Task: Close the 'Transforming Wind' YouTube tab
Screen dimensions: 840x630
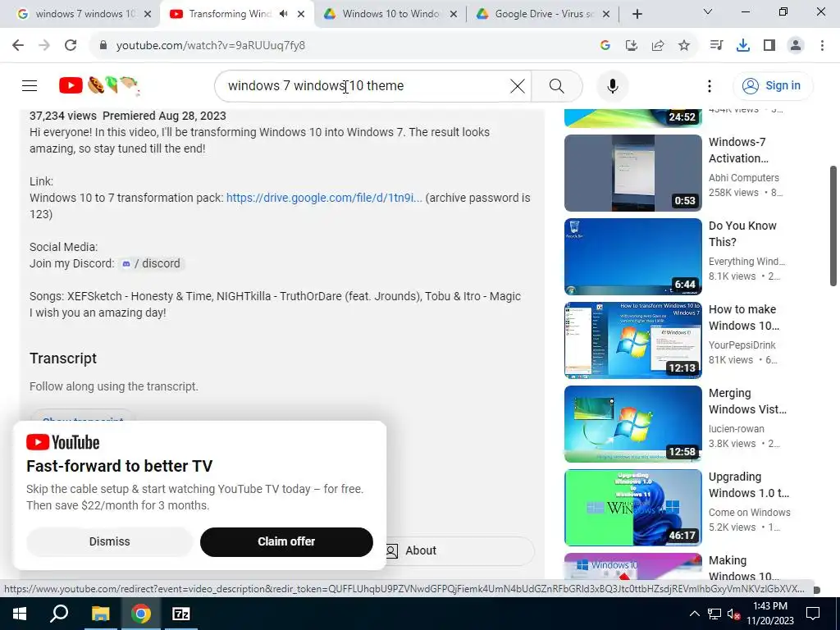Action: [x=301, y=14]
